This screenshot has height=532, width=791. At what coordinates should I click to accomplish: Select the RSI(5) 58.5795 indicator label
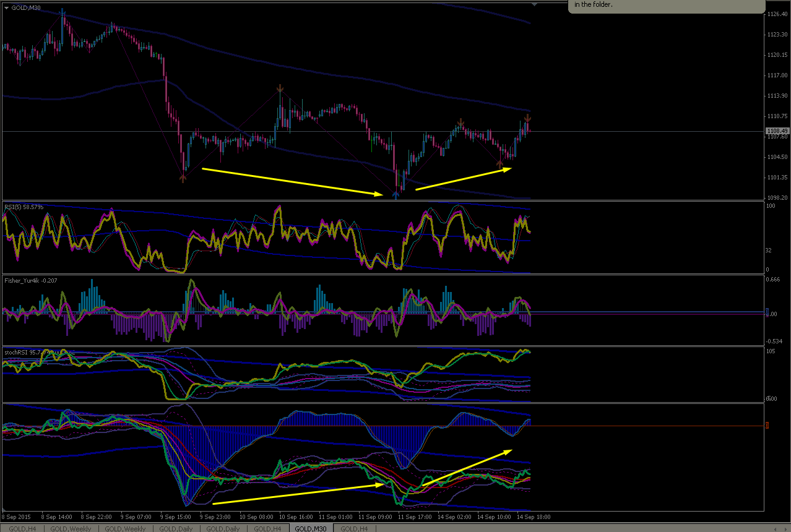pos(24,207)
